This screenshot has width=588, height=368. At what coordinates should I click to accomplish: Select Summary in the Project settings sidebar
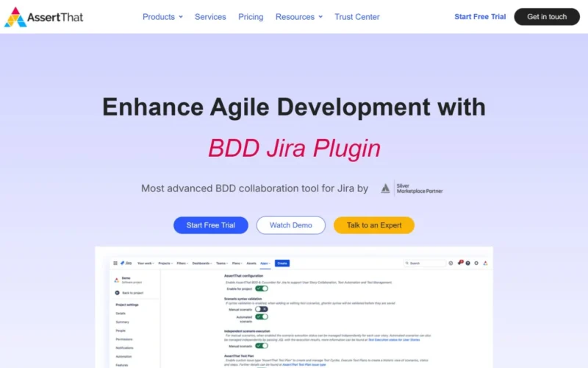(122, 322)
